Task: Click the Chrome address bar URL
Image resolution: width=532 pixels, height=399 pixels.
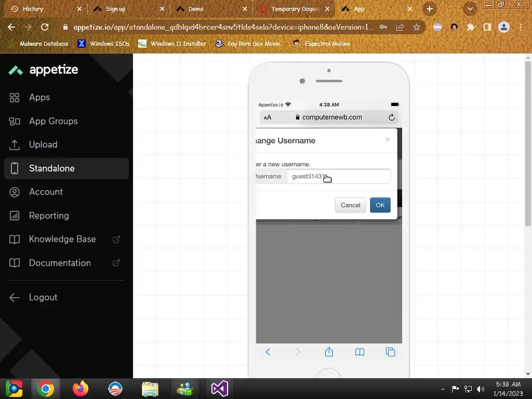Action: pyautogui.click(x=223, y=27)
